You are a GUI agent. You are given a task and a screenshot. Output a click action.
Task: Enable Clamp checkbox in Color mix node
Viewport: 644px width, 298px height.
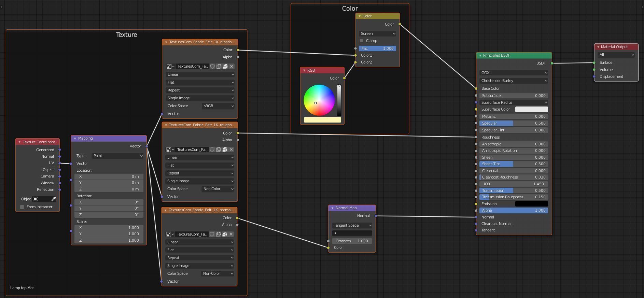(x=362, y=41)
